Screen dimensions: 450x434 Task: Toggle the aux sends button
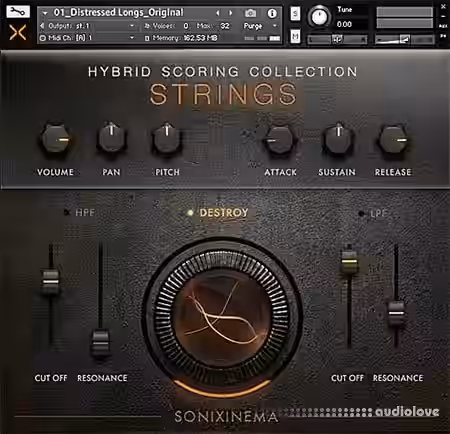pyautogui.click(x=443, y=26)
